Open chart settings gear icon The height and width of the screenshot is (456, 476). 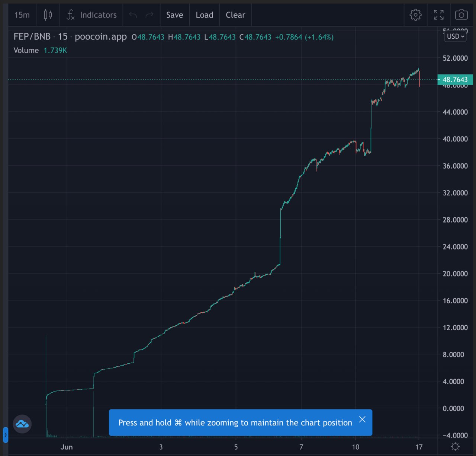[x=415, y=15]
